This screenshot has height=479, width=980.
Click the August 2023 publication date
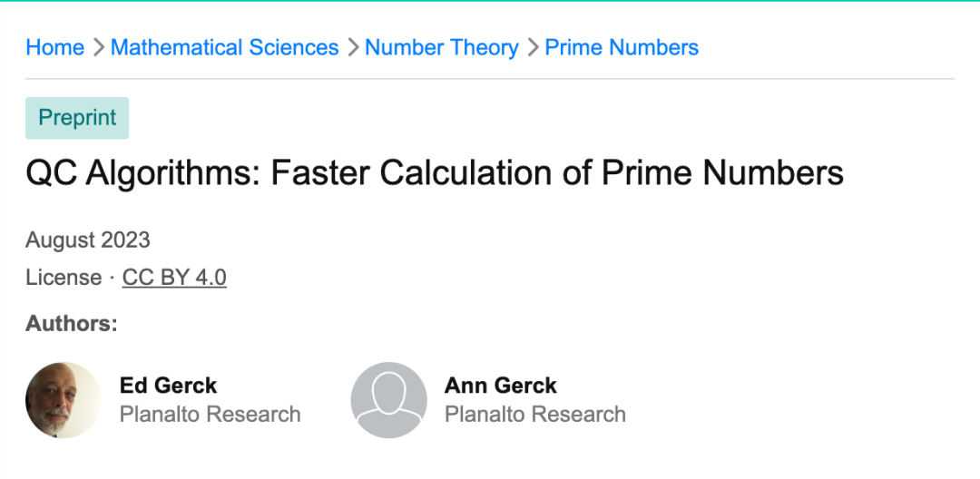88,240
